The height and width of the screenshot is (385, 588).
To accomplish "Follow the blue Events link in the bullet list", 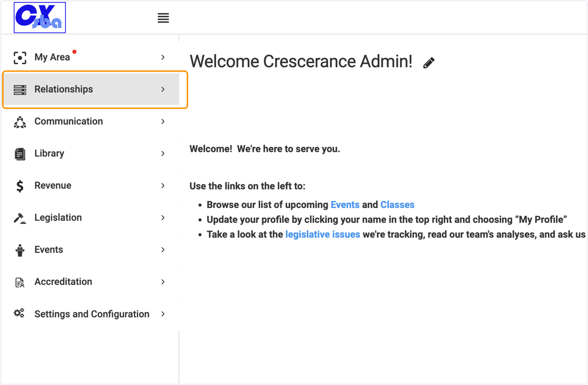I will coord(345,205).
